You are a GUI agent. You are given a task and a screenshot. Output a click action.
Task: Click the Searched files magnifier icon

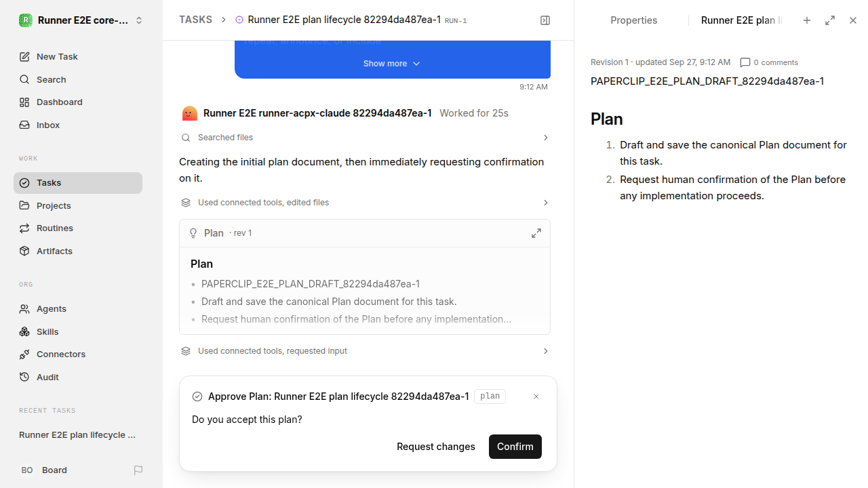(x=186, y=138)
